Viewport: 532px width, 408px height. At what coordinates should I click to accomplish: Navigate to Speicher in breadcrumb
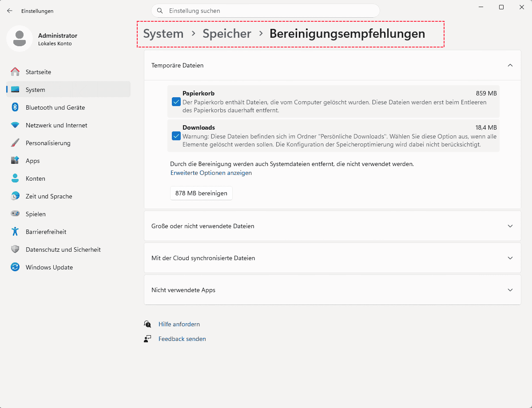(x=227, y=34)
